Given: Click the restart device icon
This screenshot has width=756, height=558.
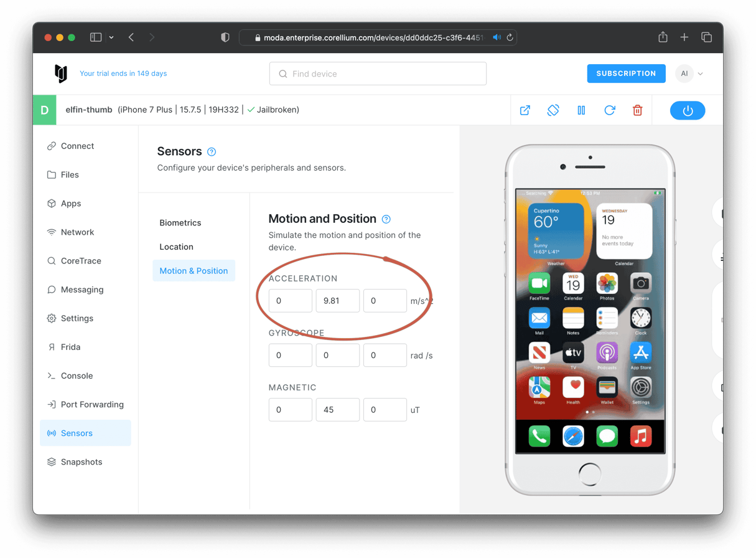Looking at the screenshot, I should click(610, 110).
